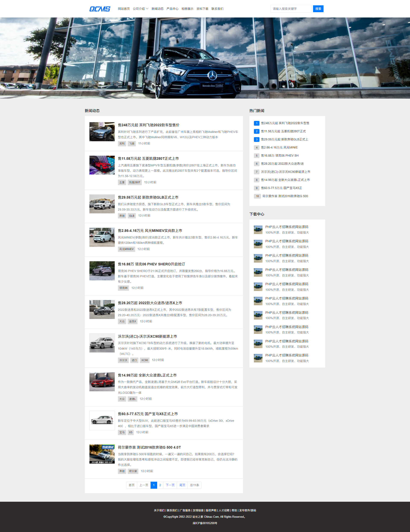Open footer link 关于我们

coord(159,510)
